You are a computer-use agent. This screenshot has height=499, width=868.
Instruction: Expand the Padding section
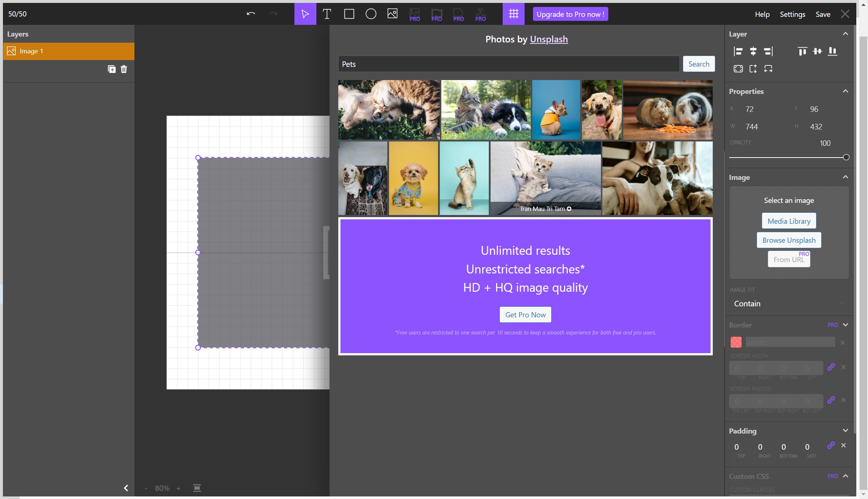tap(845, 430)
